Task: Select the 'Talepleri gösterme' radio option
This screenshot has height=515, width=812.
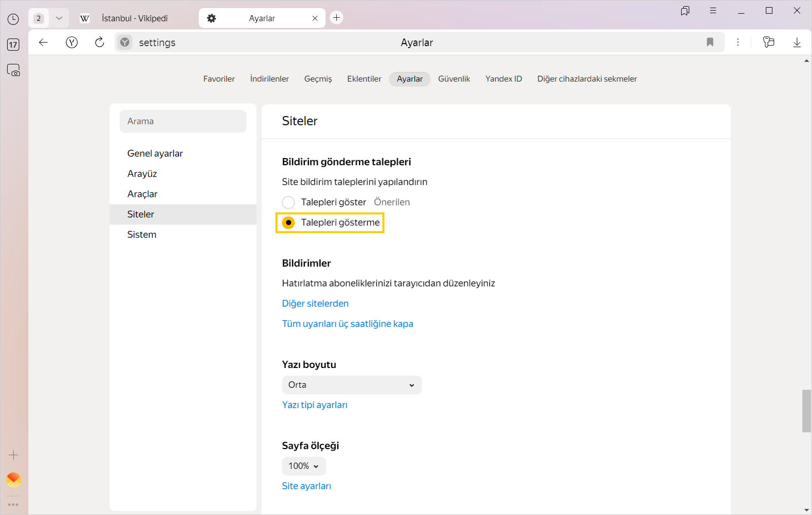Action: point(289,223)
